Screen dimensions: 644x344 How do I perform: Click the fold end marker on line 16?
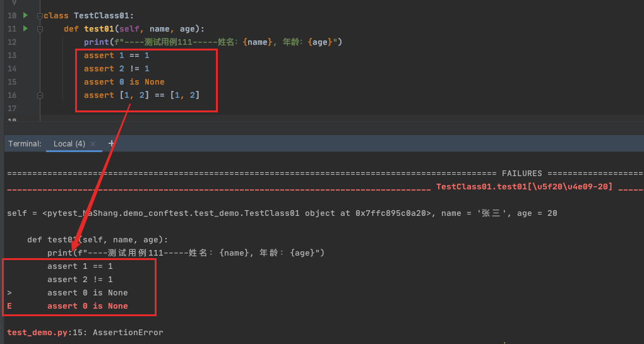[x=40, y=95]
